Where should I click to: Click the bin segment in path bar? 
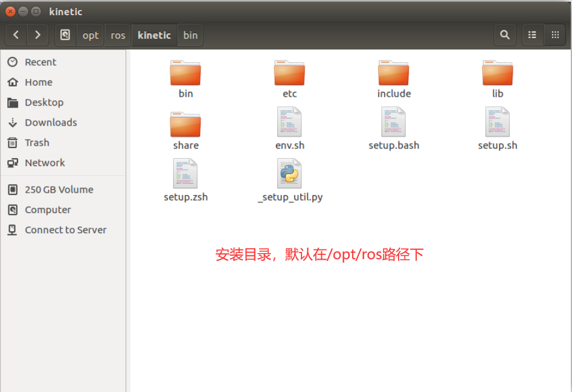pos(190,35)
